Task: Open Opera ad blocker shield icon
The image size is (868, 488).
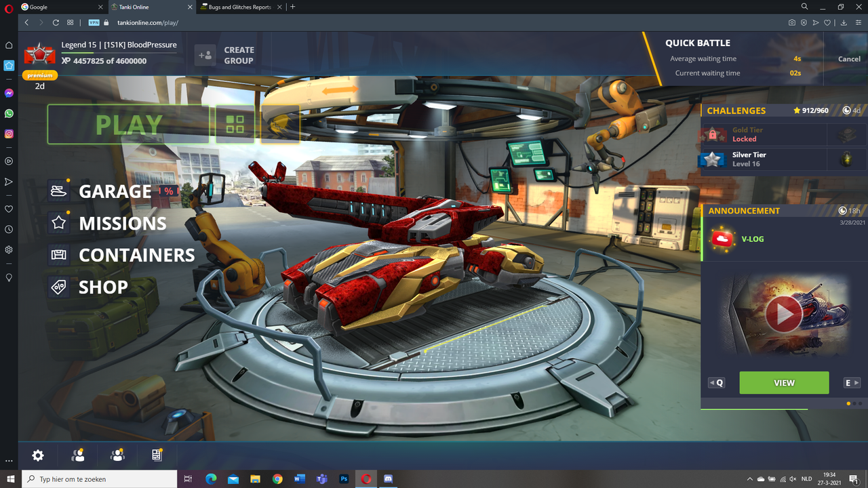Action: [x=804, y=22]
